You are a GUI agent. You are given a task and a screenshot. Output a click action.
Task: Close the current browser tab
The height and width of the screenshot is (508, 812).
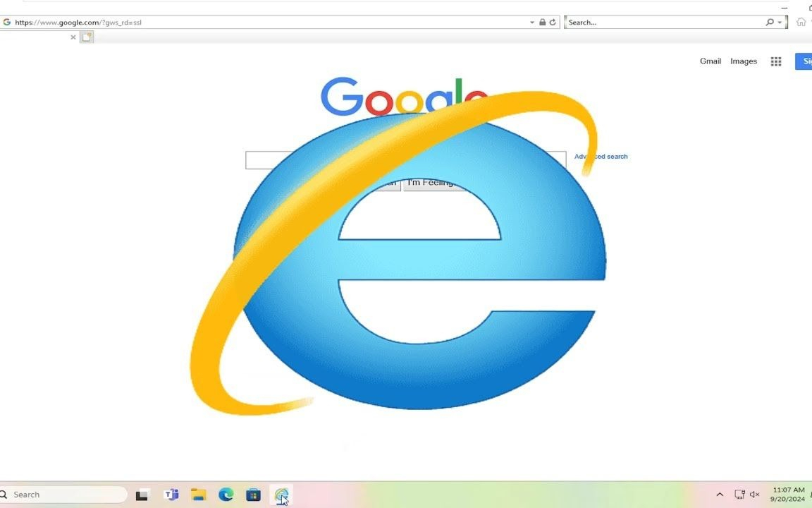tap(73, 37)
